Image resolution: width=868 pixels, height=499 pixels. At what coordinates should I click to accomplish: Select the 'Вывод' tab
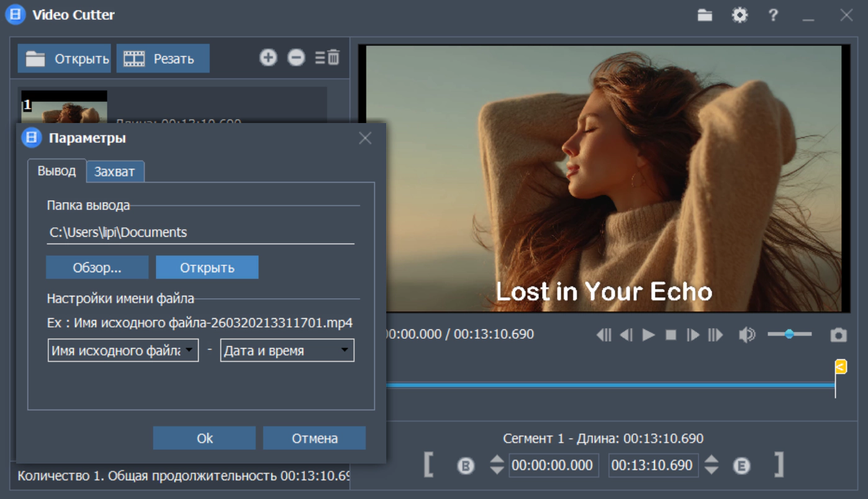(57, 171)
